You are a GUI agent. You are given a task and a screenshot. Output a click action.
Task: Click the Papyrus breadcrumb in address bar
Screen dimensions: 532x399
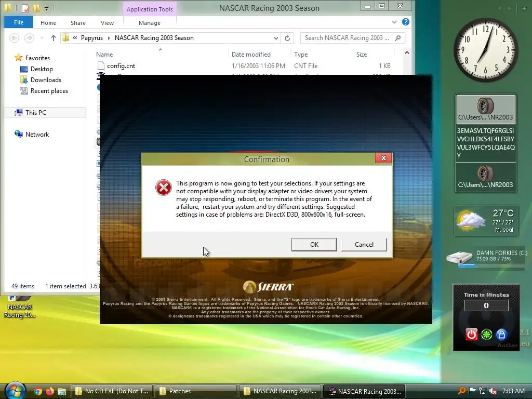click(x=91, y=38)
